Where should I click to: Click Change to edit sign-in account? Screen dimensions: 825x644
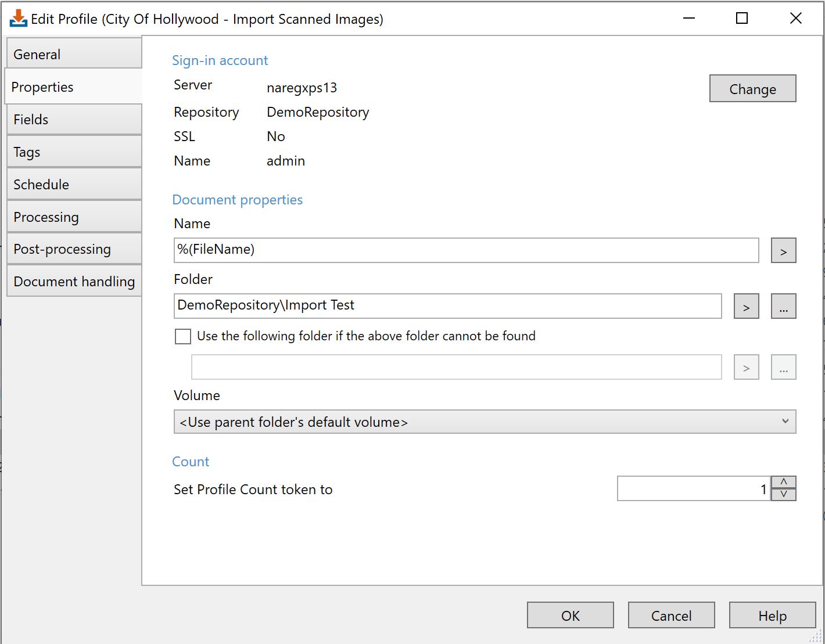[752, 89]
